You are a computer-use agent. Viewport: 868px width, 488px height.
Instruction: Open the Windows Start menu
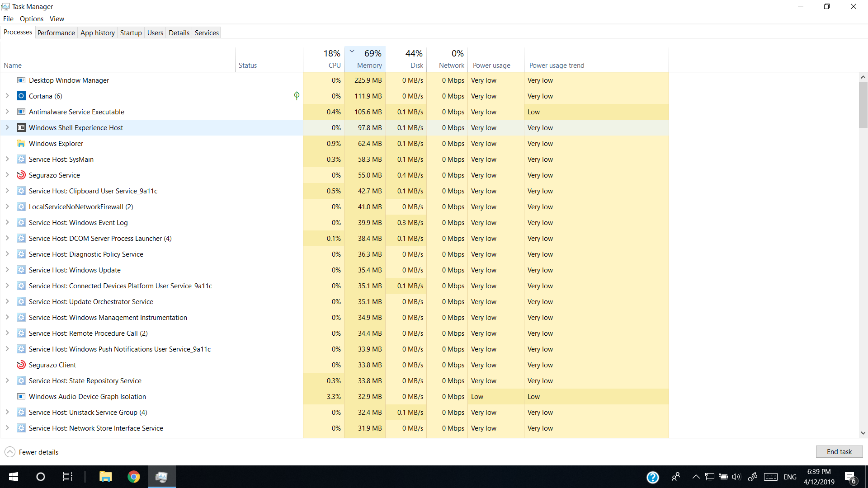point(14,477)
